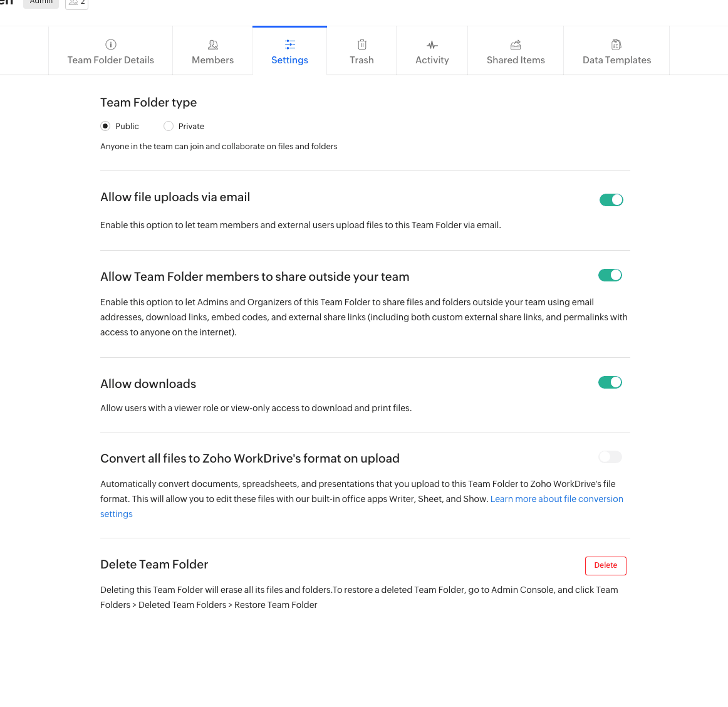Click the 'Team Folder Details' tab label
The height and width of the screenshot is (707, 728).
coord(111,60)
